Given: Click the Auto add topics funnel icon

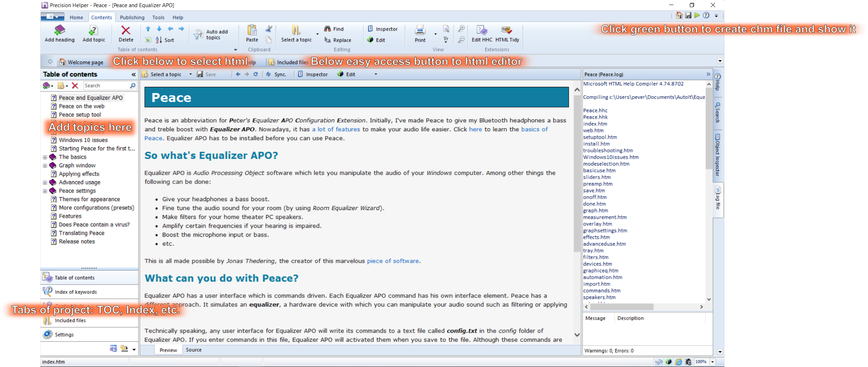Looking at the screenshot, I should (x=198, y=35).
